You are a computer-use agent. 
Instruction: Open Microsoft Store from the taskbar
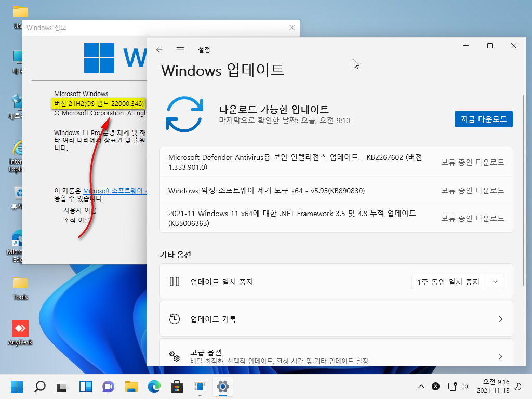(x=177, y=387)
